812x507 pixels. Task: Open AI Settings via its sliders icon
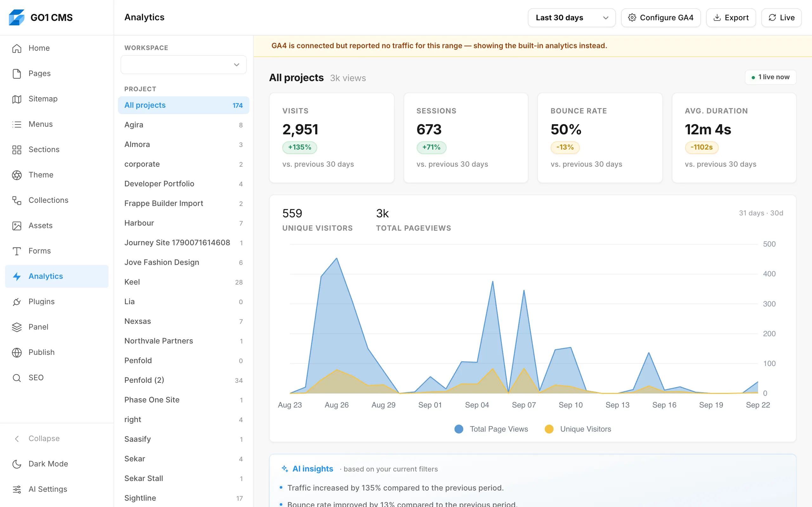[17, 489]
